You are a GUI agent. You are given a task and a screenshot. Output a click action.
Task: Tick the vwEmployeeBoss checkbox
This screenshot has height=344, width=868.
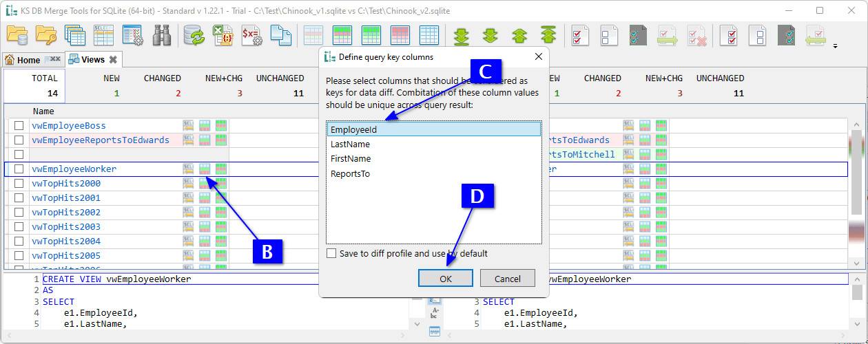19,125
